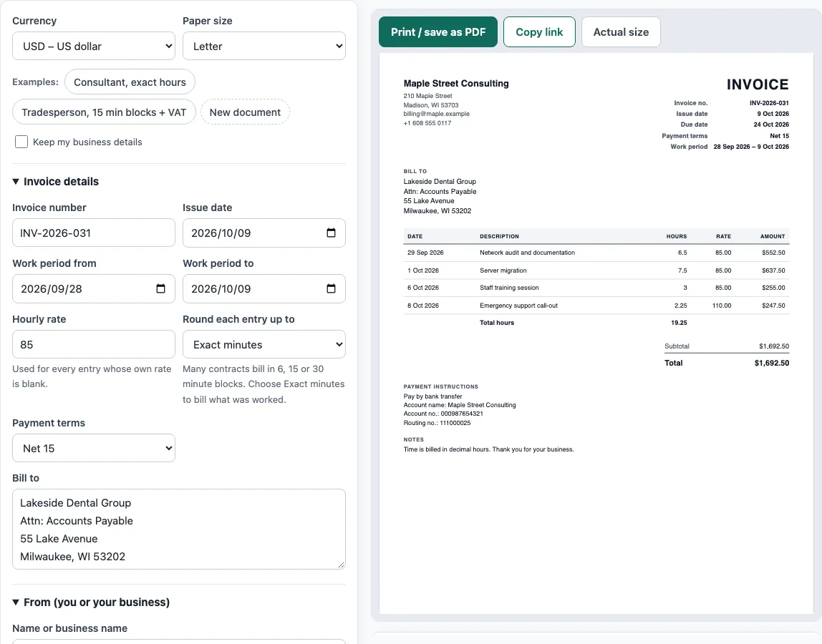Open the Paper size dropdown

264,46
